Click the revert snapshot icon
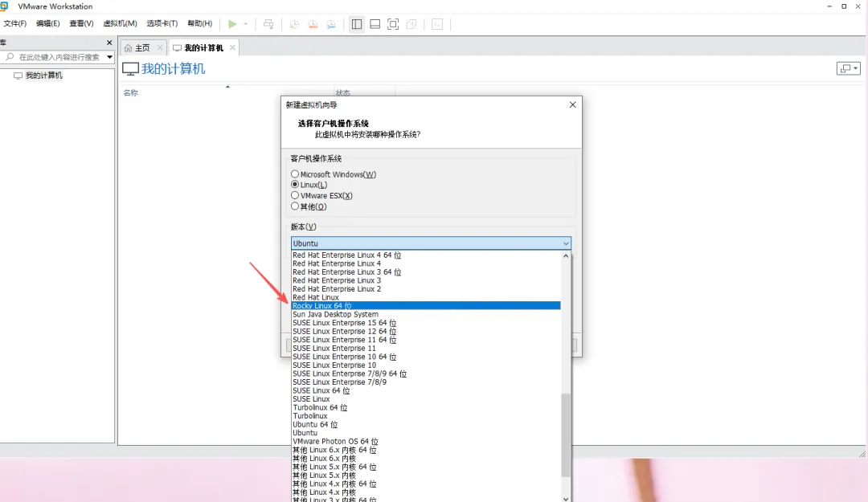 pyautogui.click(x=313, y=24)
